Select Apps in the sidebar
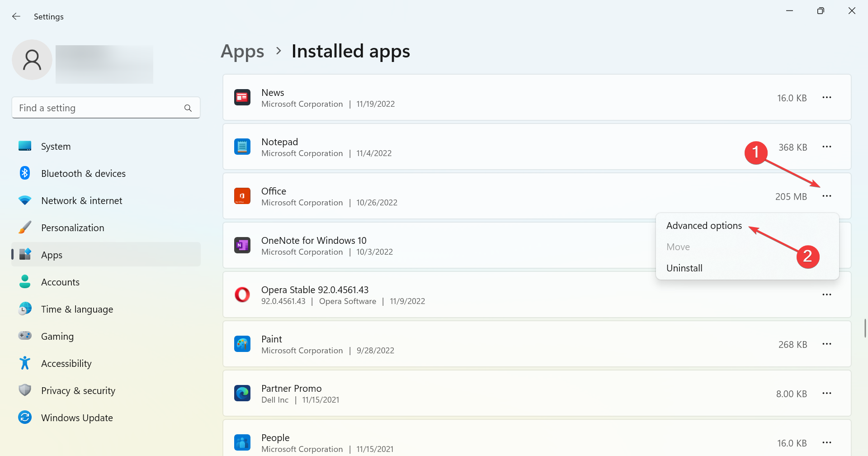Screen dimensions: 868x456 106,255
